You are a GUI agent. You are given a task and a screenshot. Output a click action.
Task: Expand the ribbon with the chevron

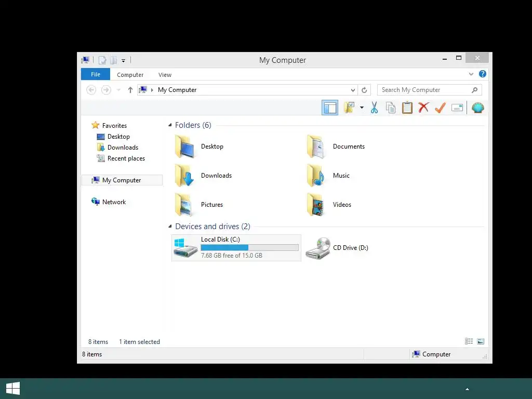coord(471,74)
